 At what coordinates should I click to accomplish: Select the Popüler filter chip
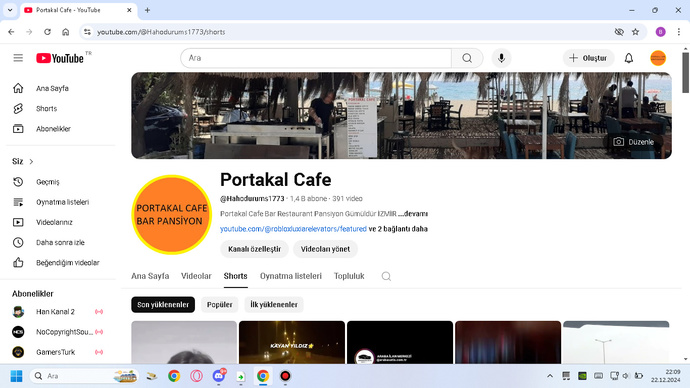click(x=220, y=304)
